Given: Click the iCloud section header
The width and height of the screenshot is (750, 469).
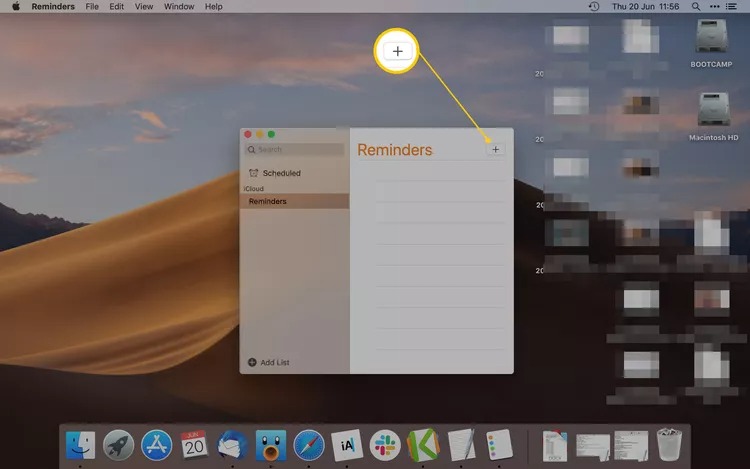Looking at the screenshot, I should click(x=254, y=189).
